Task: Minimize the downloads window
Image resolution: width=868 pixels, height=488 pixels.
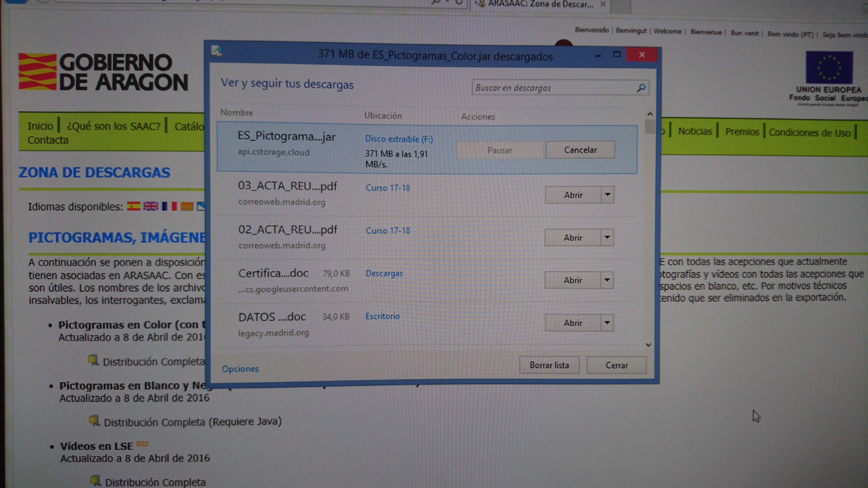Action: tap(598, 55)
